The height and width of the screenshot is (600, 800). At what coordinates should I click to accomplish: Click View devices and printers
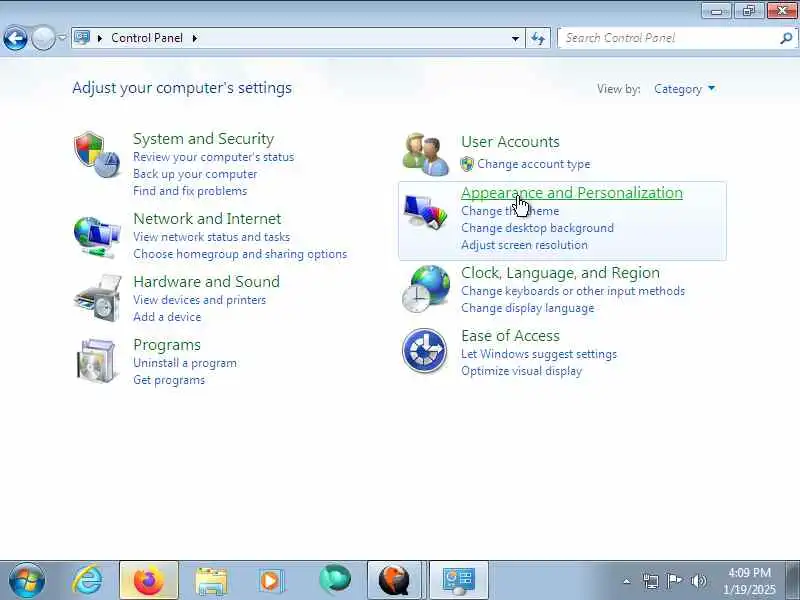tap(199, 300)
